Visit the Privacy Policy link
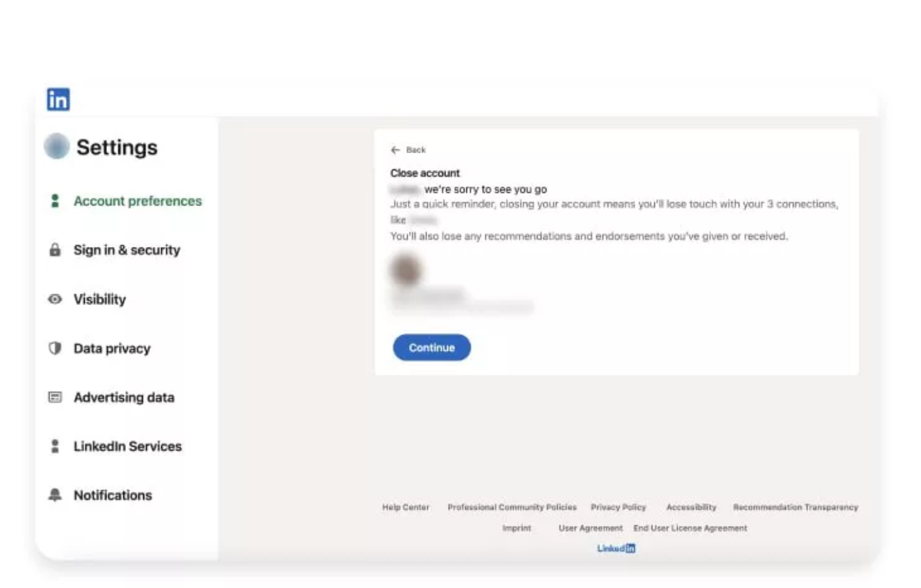Viewport: 921px width, 588px height. (618, 507)
